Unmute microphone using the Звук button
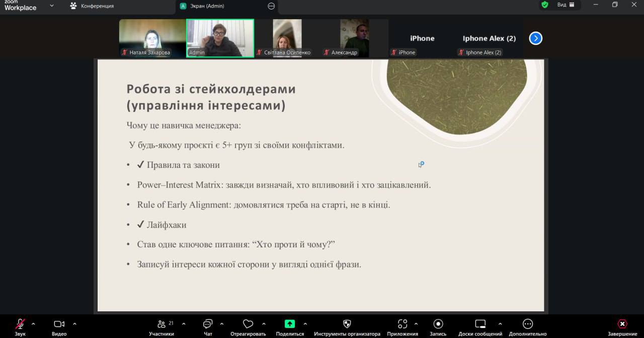The image size is (644, 338). click(20, 324)
